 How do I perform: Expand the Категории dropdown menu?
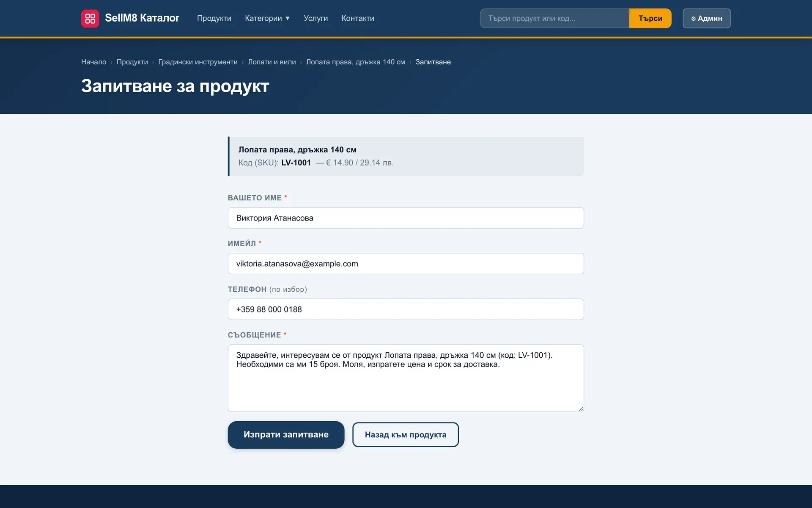click(x=267, y=18)
